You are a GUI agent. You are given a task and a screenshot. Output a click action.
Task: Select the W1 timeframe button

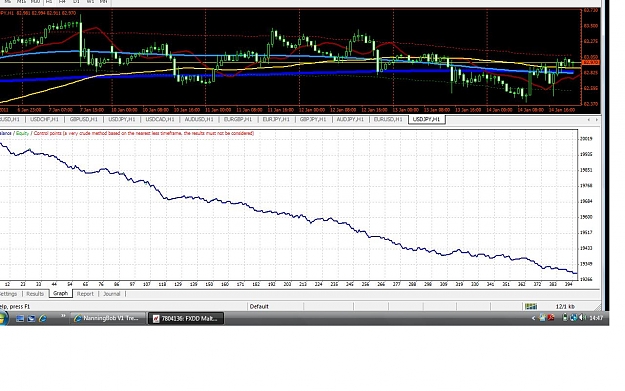point(90,2)
